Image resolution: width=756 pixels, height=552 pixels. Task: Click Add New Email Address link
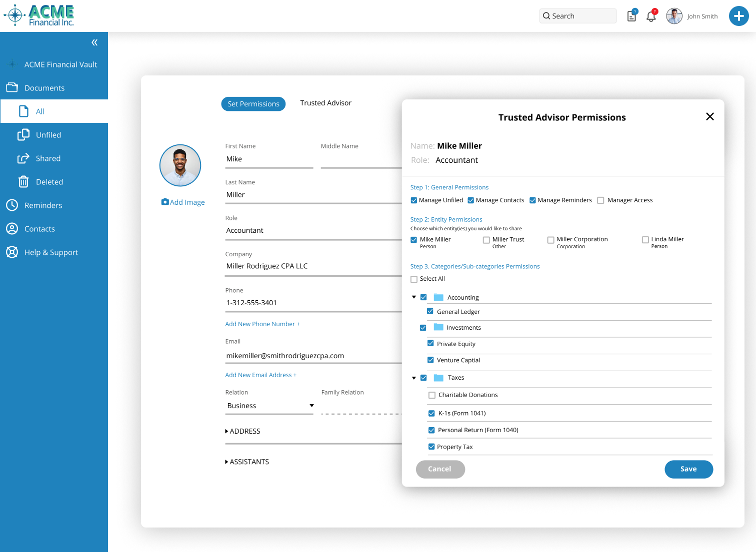tap(260, 375)
